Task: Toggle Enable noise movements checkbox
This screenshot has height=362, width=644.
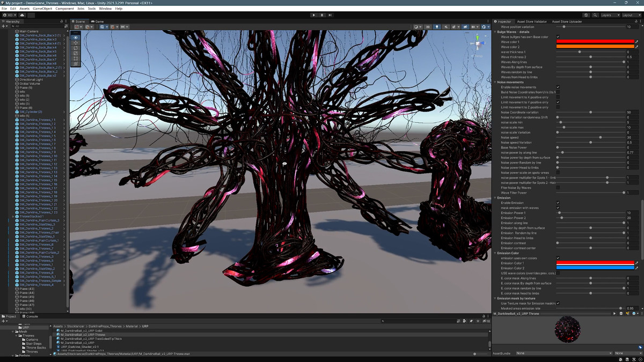Action: click(x=558, y=87)
